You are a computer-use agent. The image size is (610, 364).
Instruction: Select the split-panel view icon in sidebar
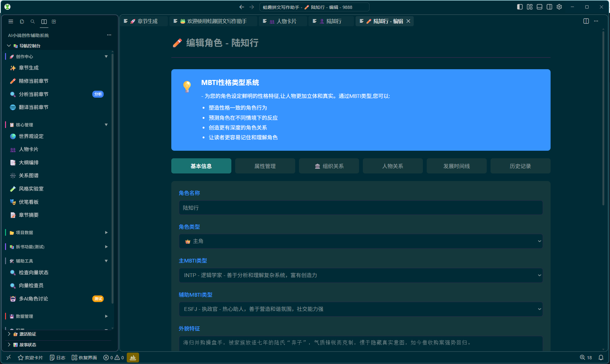click(44, 21)
